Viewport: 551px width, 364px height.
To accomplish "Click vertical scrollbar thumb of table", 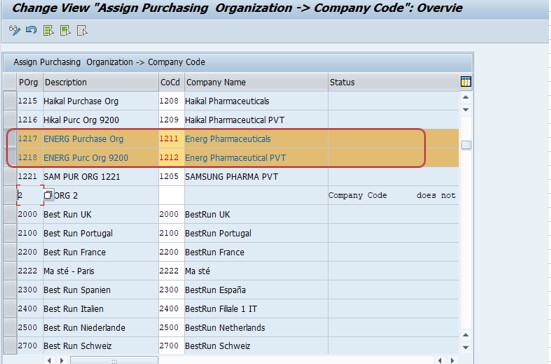I will 466,145.
